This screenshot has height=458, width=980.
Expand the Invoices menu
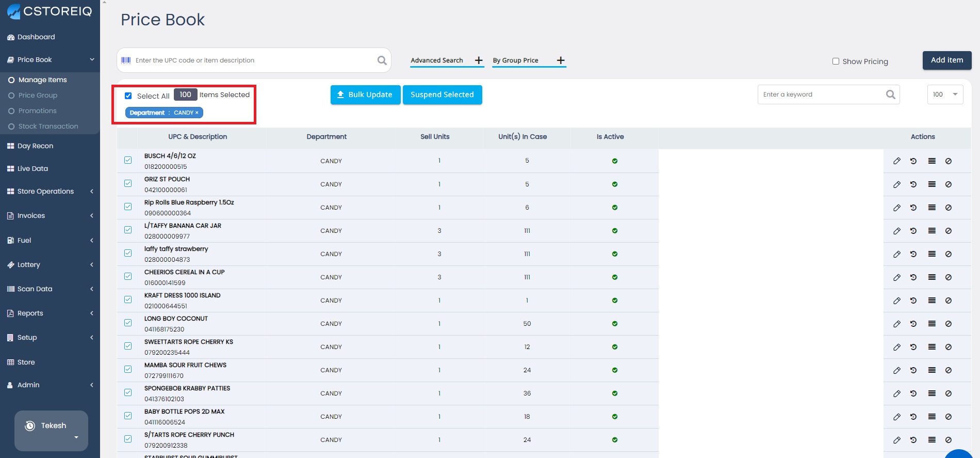click(50, 215)
